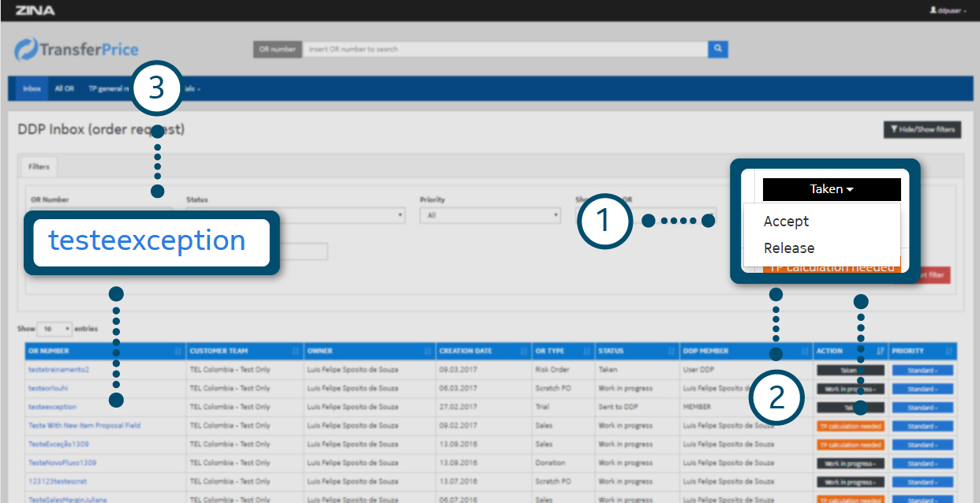Open the Filters tab
This screenshot has width=980, height=503.
[39, 167]
